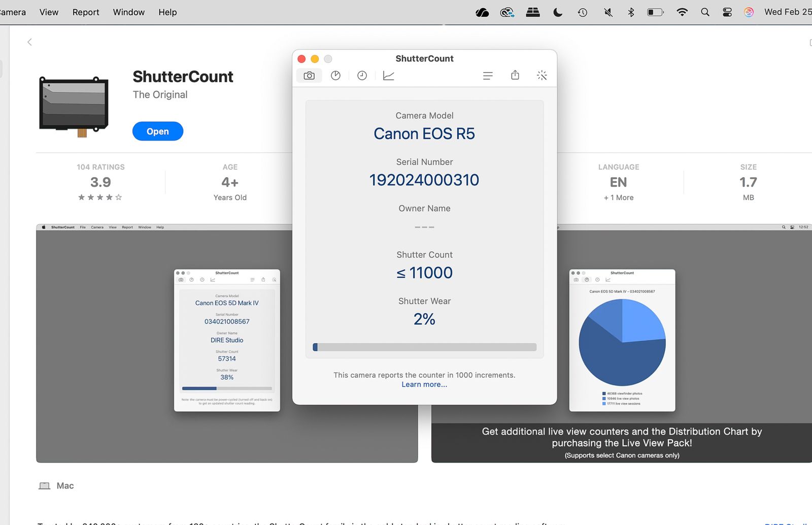Open the pie Distribution Chart view

click(335, 76)
